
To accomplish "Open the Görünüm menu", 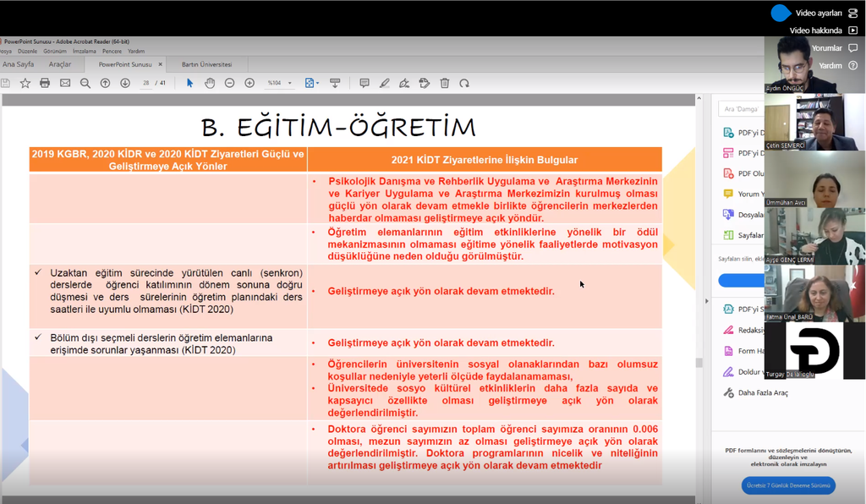I will pos(55,51).
